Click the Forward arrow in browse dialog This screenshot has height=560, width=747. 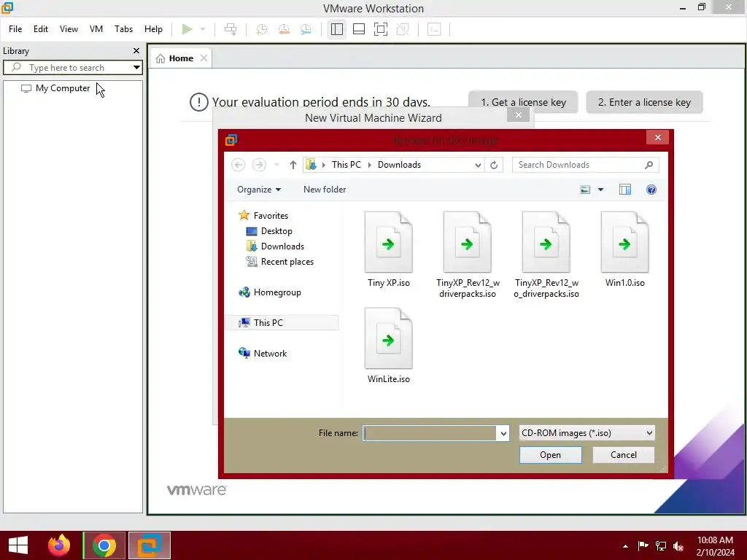[259, 165]
